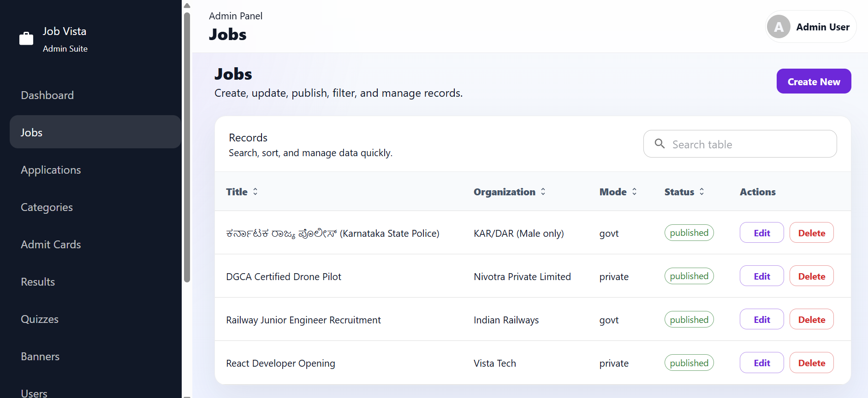868x398 pixels.
Task: Focus the Search table input field
Action: [x=740, y=144]
